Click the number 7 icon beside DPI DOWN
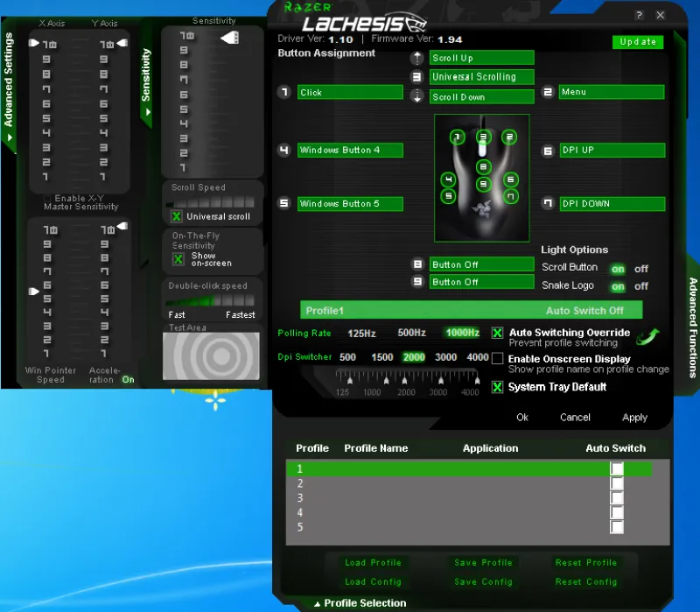This screenshot has height=612, width=700. pyautogui.click(x=548, y=203)
